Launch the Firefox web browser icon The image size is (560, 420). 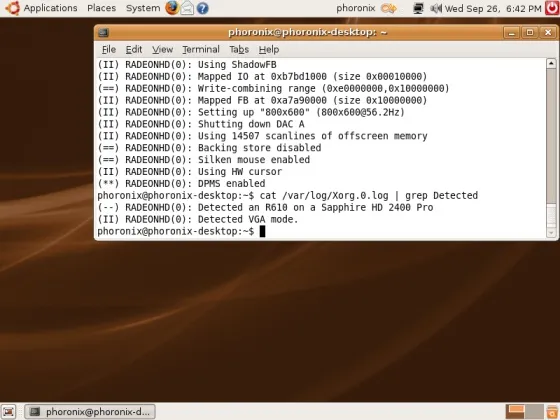click(172, 8)
